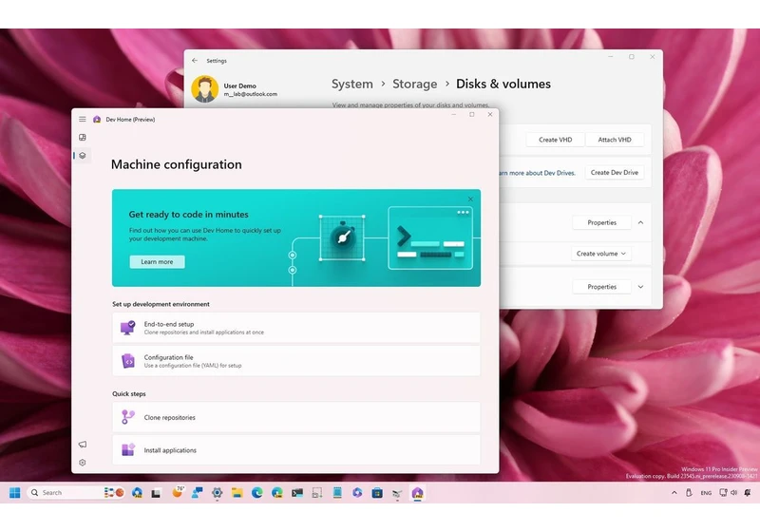Open the Dashboard page in Dev Home sidebar
The image size is (760, 532).
click(x=83, y=138)
